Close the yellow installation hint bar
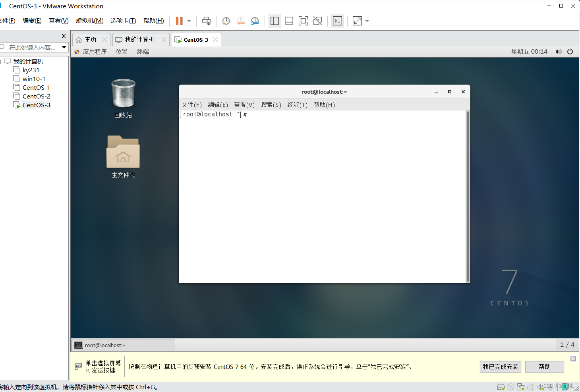The width and height of the screenshot is (580, 392). pos(573,359)
